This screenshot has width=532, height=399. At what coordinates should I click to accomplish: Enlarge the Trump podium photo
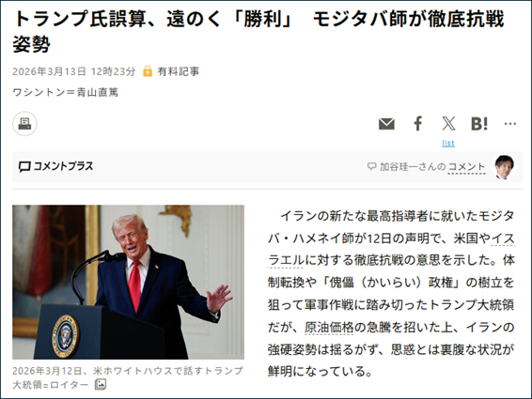128,282
